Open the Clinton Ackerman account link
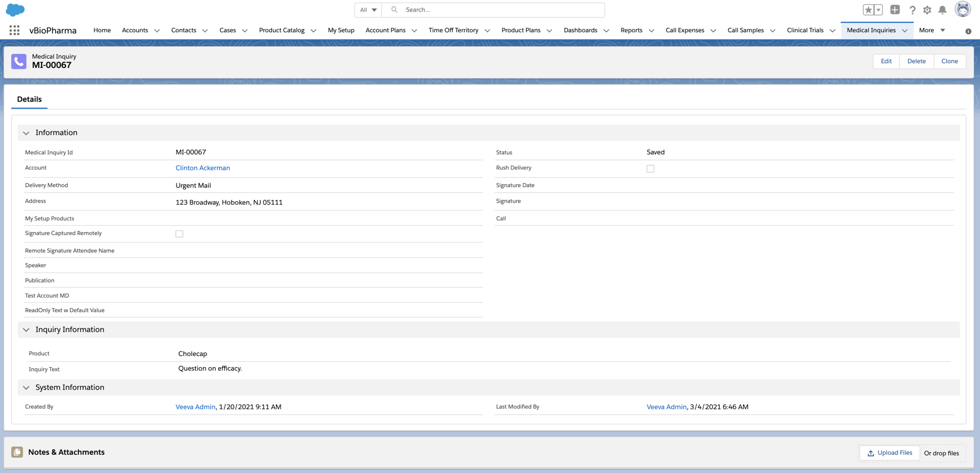Screen dimensions: 980x473 202,168
